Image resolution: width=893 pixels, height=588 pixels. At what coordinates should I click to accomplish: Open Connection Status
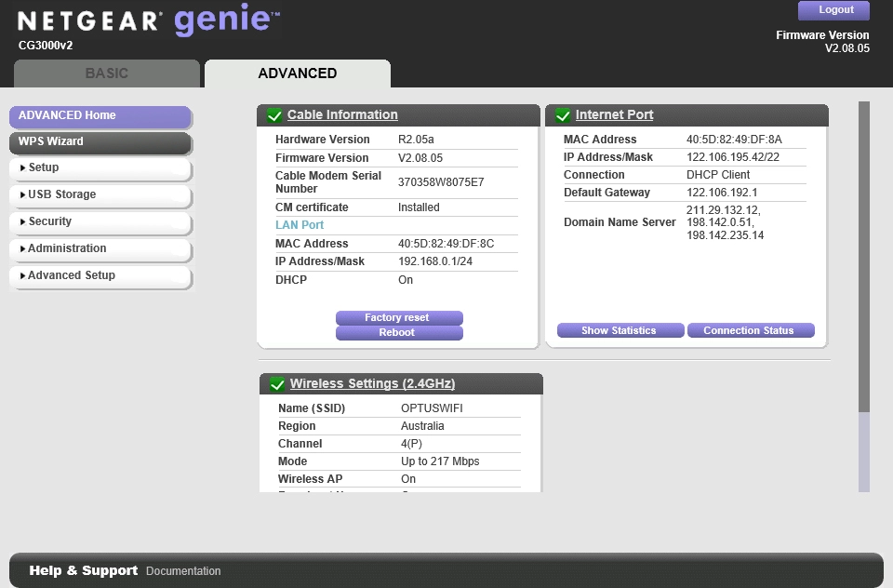coord(751,330)
